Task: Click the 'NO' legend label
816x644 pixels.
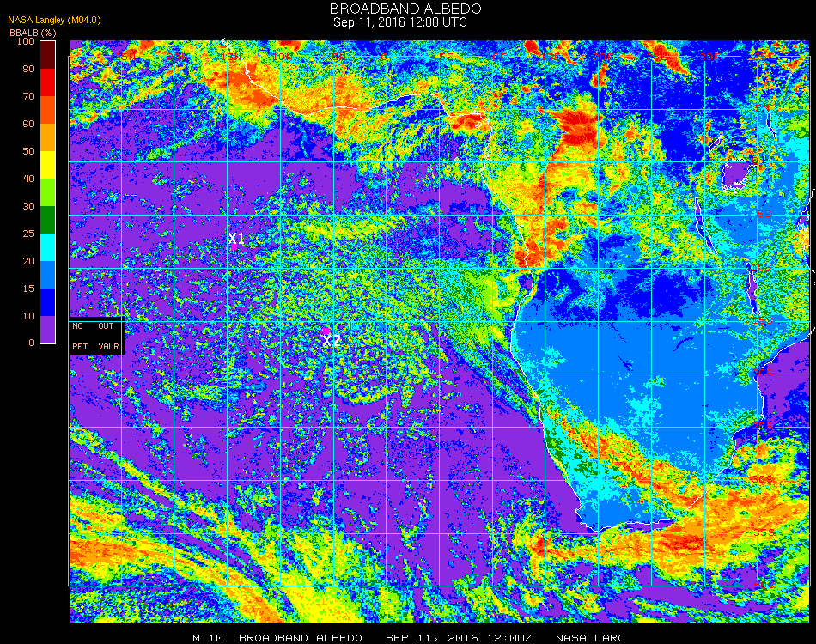Action: (77, 326)
